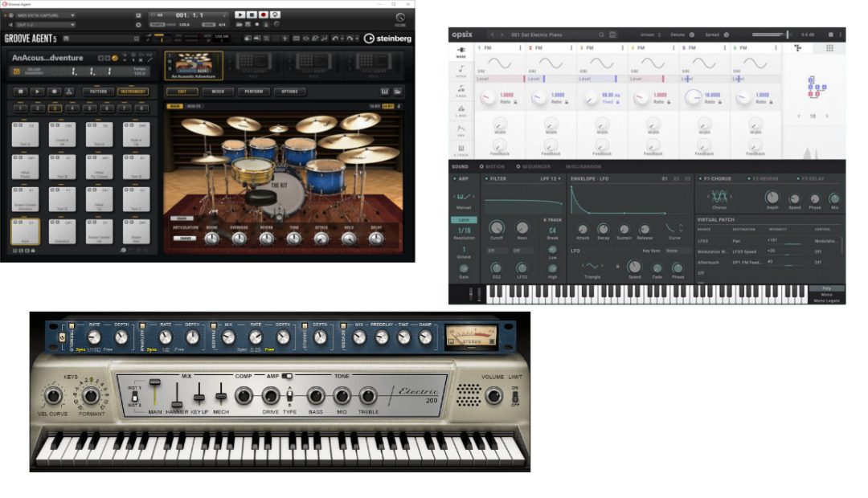Enable the Chorus effect checkbox on Electric 200
This screenshot has height=498, width=868.
pos(305,325)
